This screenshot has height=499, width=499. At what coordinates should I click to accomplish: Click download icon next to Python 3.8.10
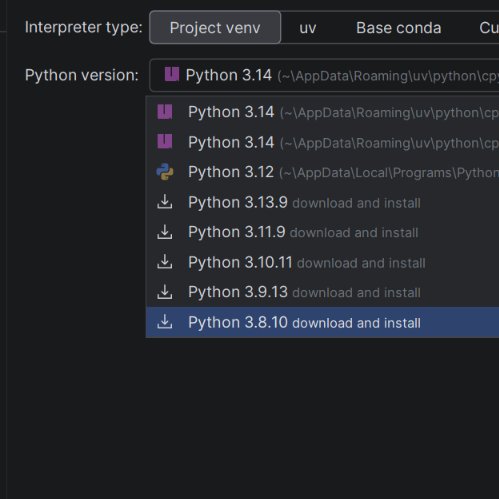click(x=165, y=322)
